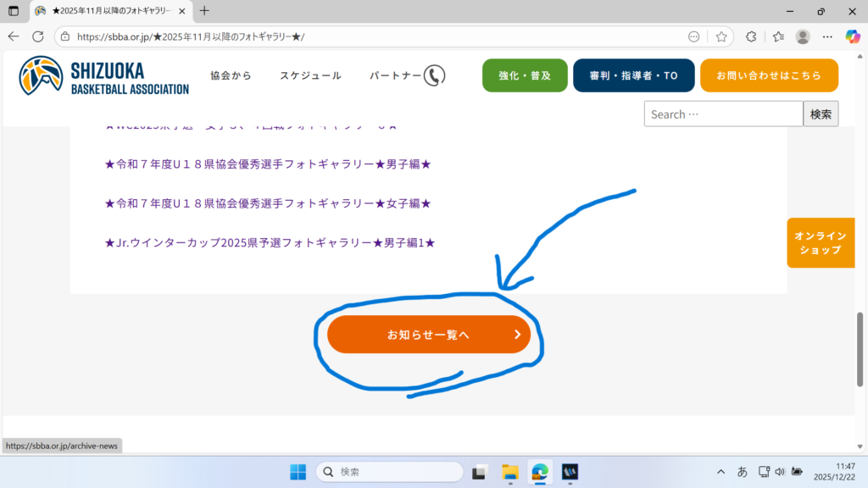This screenshot has height=488, width=868.
Task: Open the スケジュール navigation menu
Action: click(x=310, y=75)
